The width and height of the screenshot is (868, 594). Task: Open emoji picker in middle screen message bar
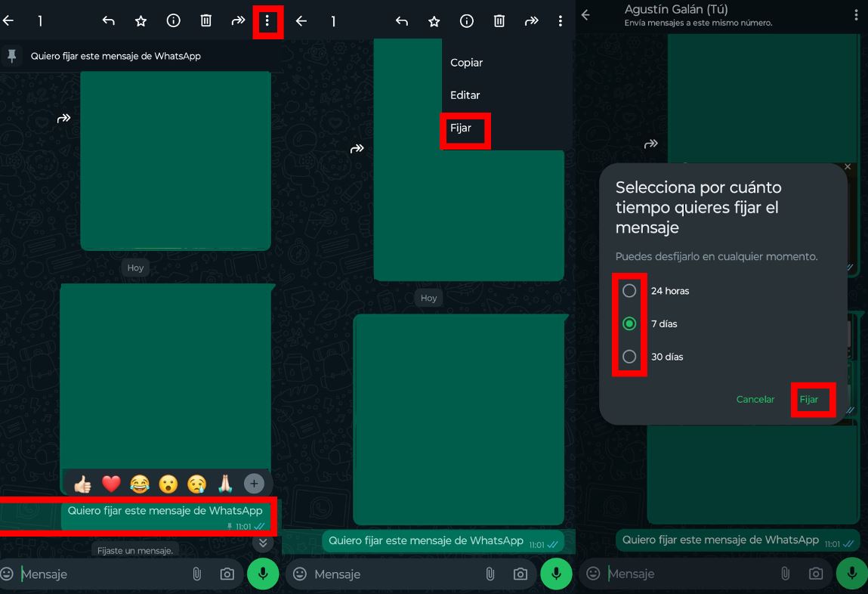click(x=299, y=574)
